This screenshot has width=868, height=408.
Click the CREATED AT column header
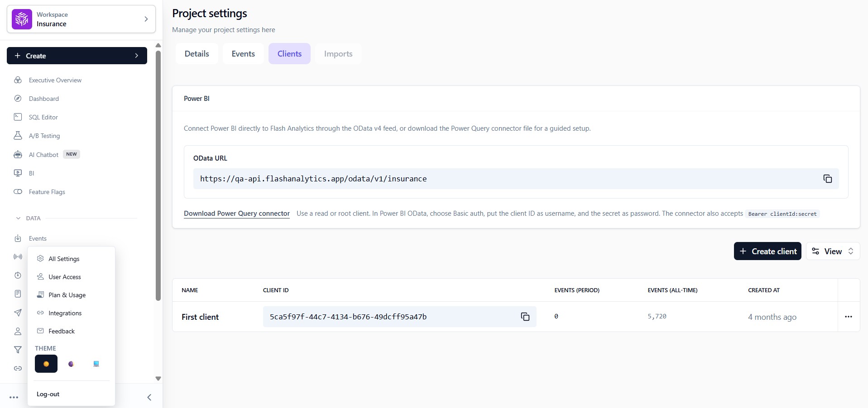(764, 290)
